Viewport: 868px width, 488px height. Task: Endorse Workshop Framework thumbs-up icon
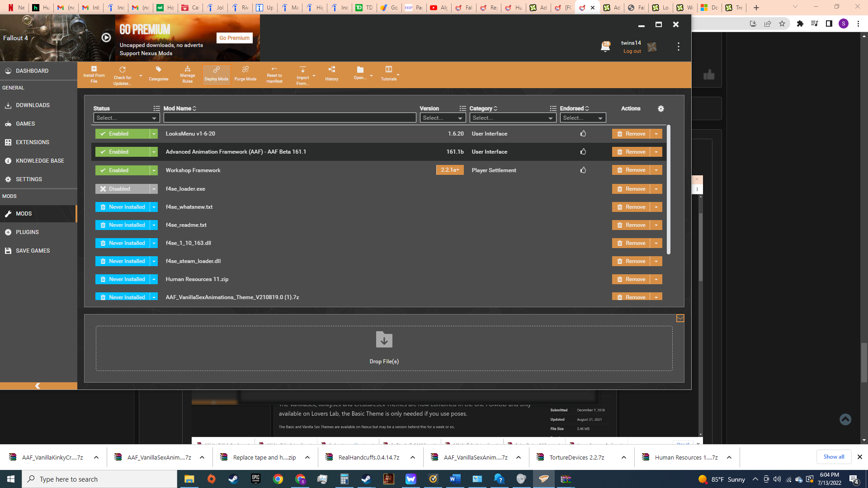coord(583,170)
